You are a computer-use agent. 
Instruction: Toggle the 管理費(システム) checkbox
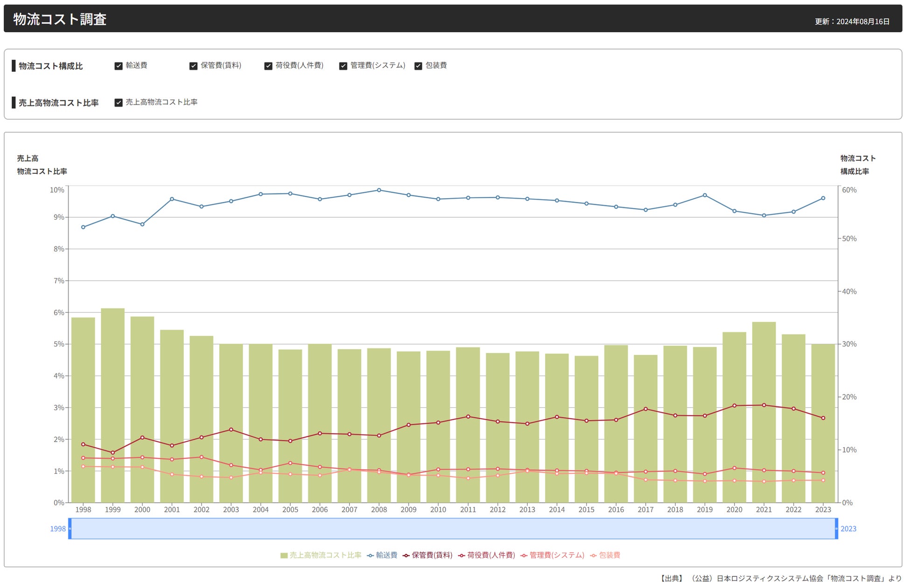(x=343, y=66)
